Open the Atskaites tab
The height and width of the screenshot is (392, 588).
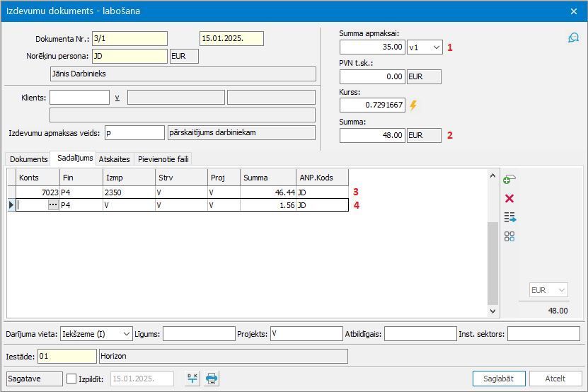[x=114, y=159]
